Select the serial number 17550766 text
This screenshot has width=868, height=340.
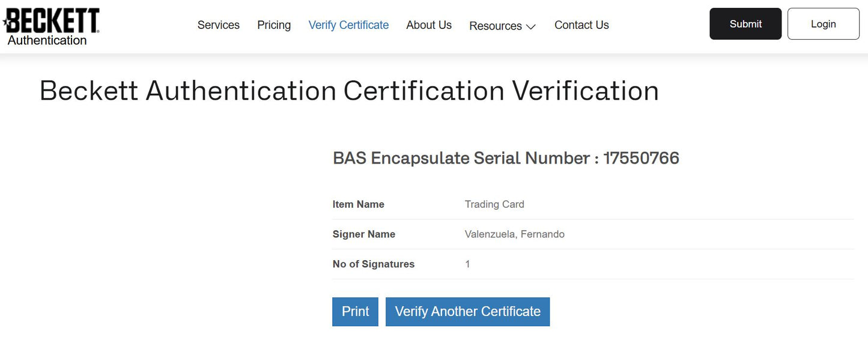pos(641,158)
